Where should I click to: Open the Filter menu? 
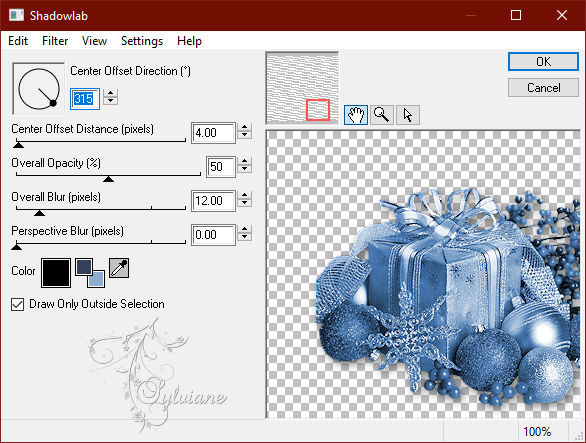pos(55,41)
